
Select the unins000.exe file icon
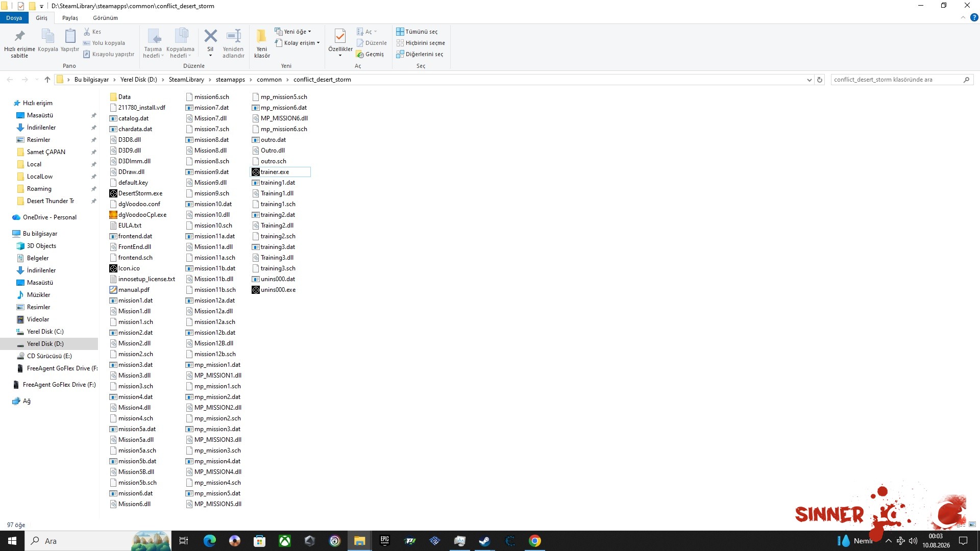pyautogui.click(x=256, y=290)
